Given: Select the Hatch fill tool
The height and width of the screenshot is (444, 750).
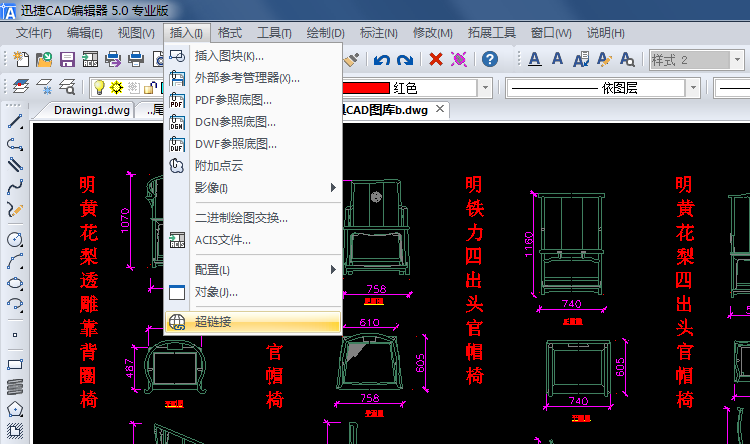Looking at the screenshot, I should 15,431.
